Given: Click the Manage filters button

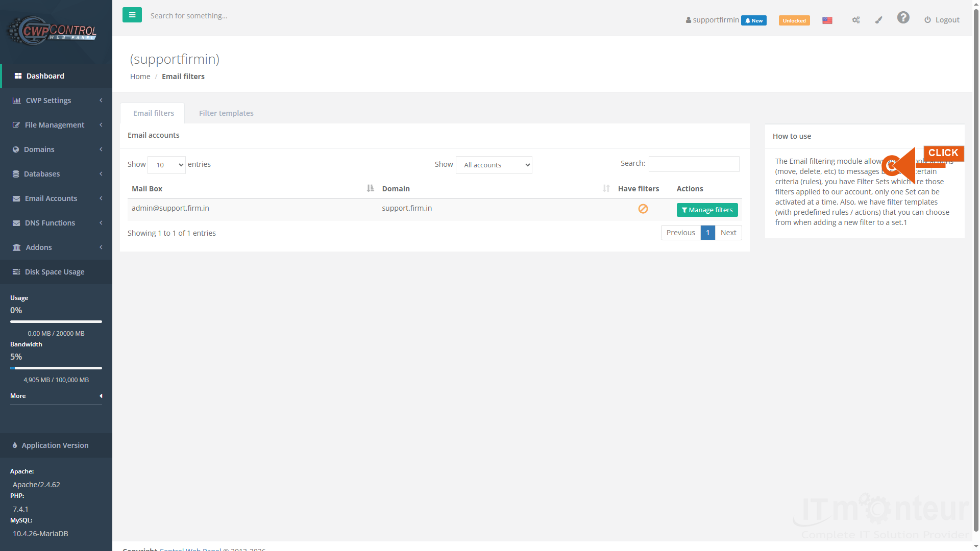Looking at the screenshot, I should 707,210.
